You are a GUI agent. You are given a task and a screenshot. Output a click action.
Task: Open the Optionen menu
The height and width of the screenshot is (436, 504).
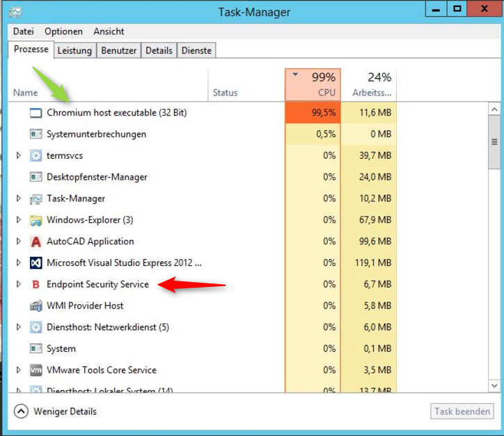click(x=63, y=31)
